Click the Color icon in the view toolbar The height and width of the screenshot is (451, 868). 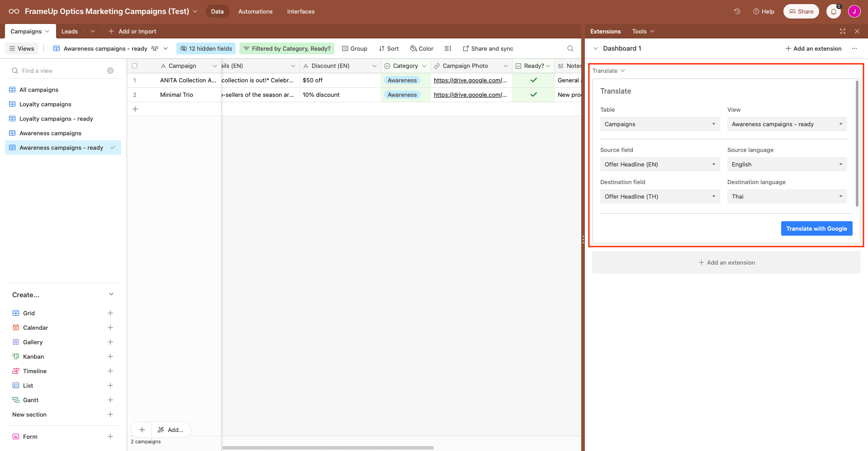tap(421, 48)
